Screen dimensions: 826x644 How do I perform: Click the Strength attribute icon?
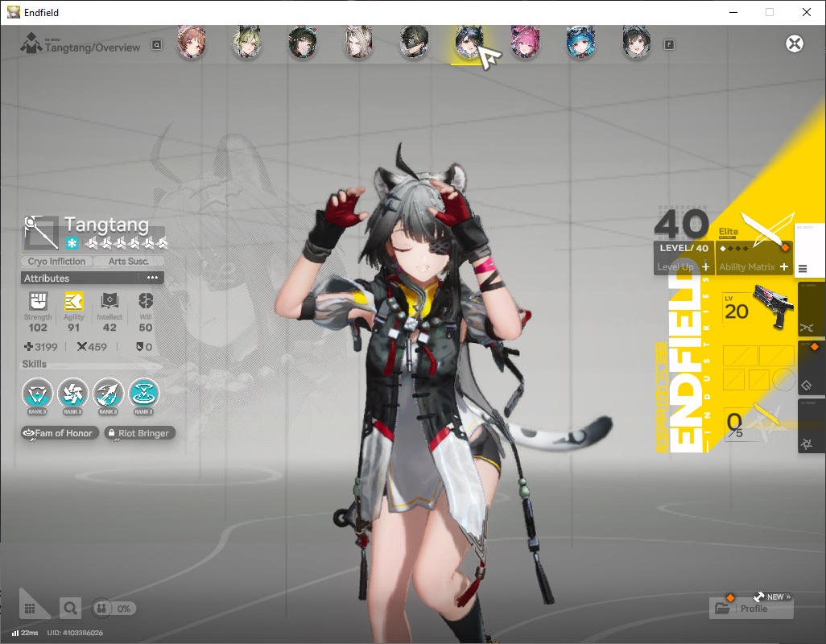click(x=38, y=301)
